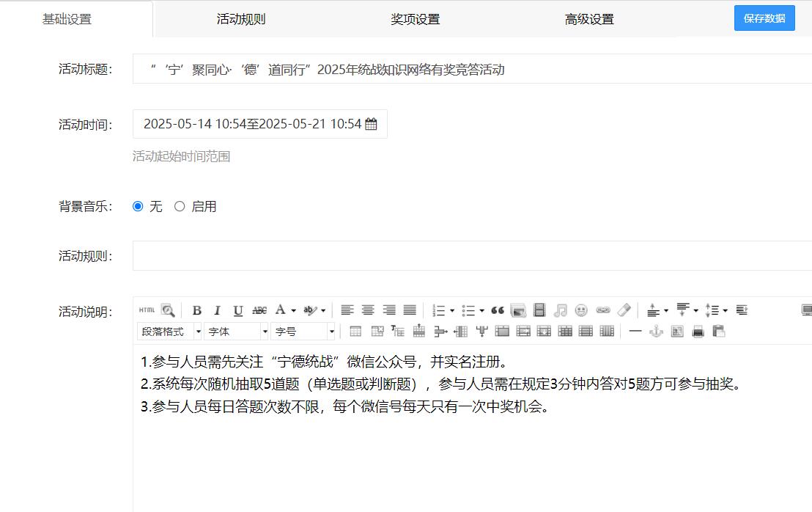Select the 无 background music option
This screenshot has width=812, height=512.
tap(138, 206)
